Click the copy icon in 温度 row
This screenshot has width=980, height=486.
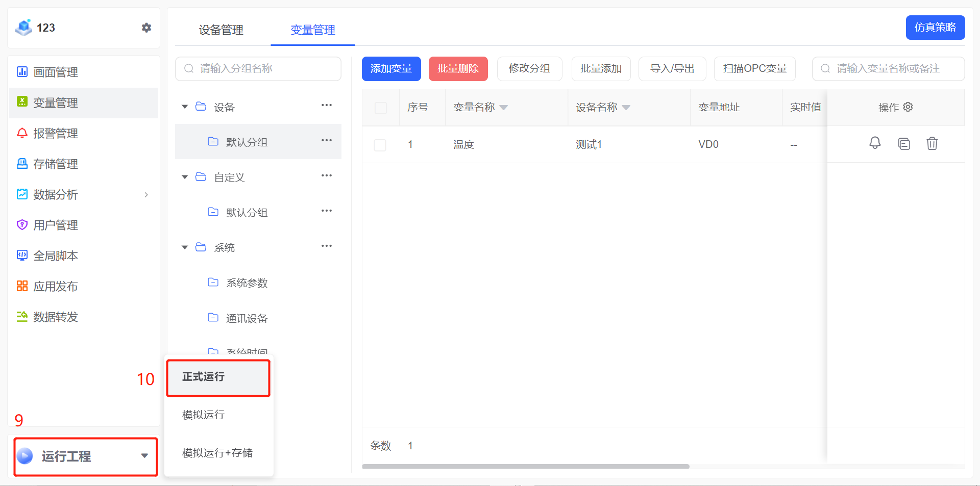[x=904, y=144]
